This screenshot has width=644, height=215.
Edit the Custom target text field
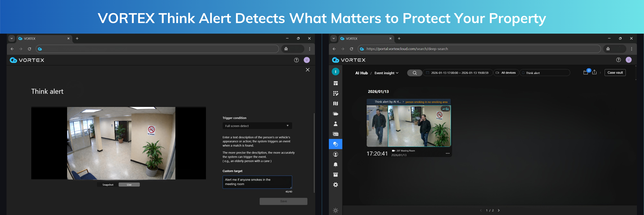(257, 182)
